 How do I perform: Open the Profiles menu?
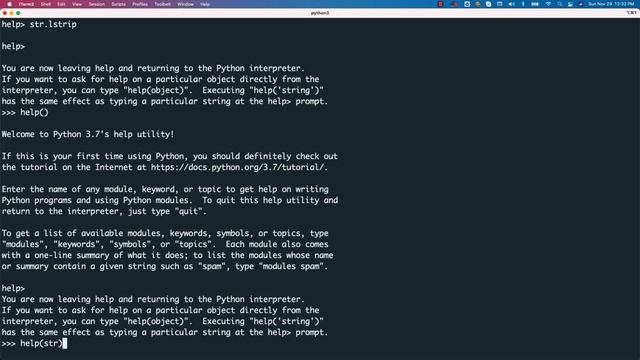click(x=140, y=4)
